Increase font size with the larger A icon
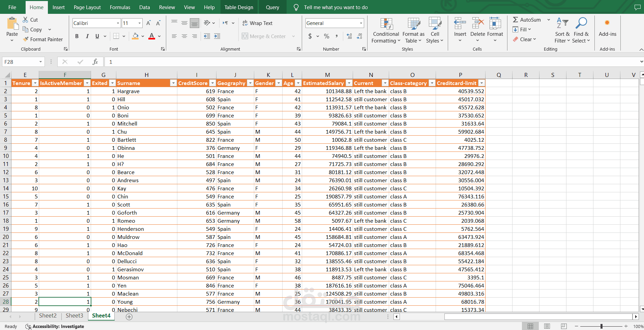Screen dimensions: 644x330 point(148,23)
